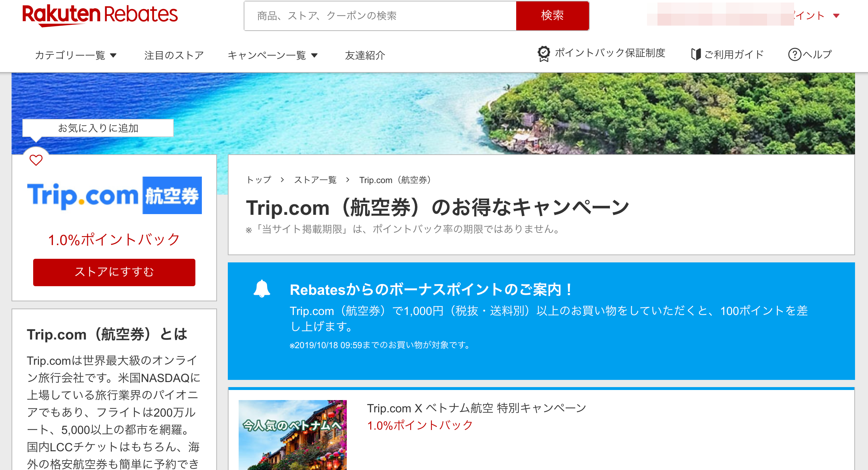868x470 pixels.
Task: Click the Trip.com（航空券）breadcrumb text
Action: pos(395,180)
